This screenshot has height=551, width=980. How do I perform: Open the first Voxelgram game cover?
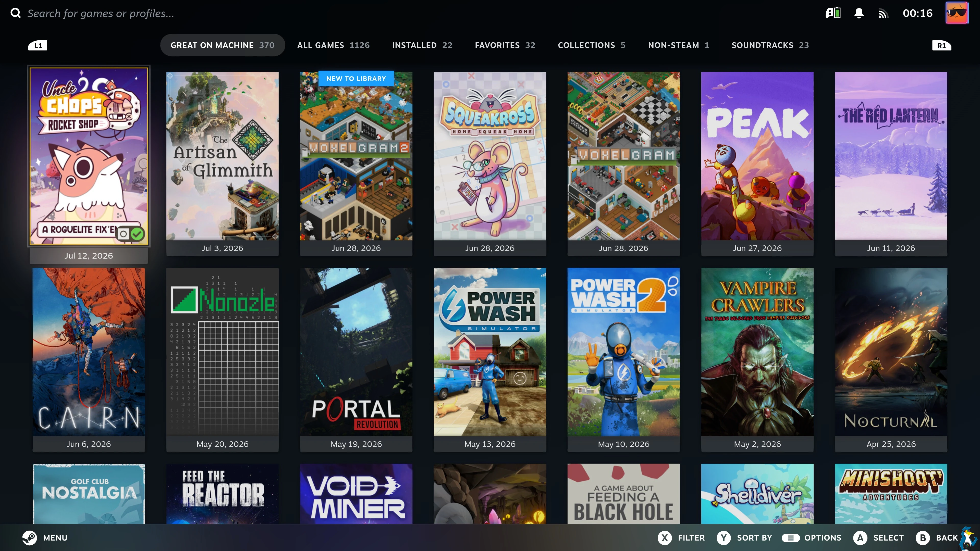(623, 156)
